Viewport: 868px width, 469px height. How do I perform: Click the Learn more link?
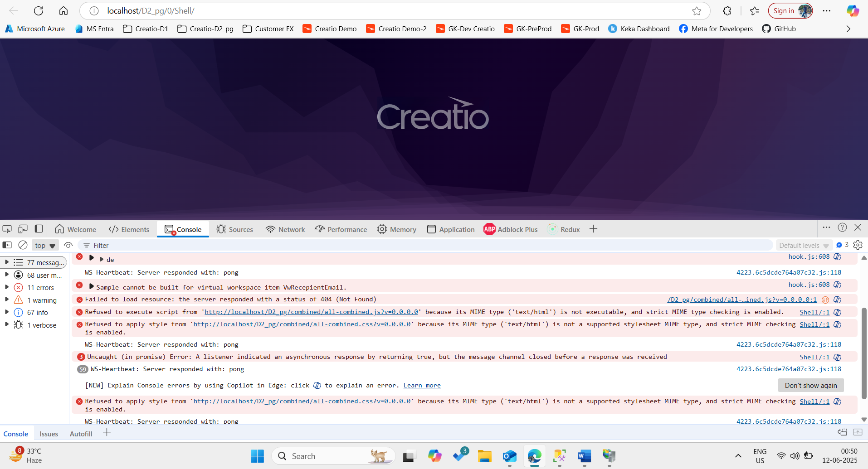coord(422,386)
